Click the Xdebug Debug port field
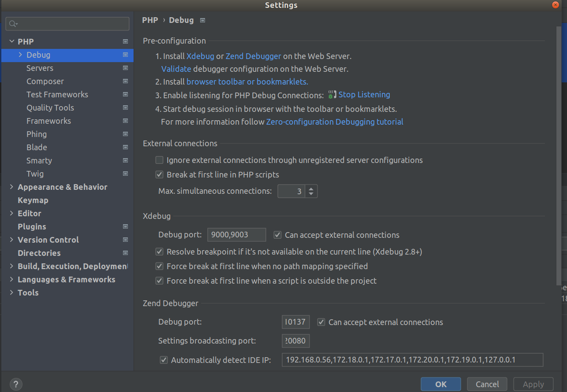The width and height of the screenshot is (567, 392). 236,235
